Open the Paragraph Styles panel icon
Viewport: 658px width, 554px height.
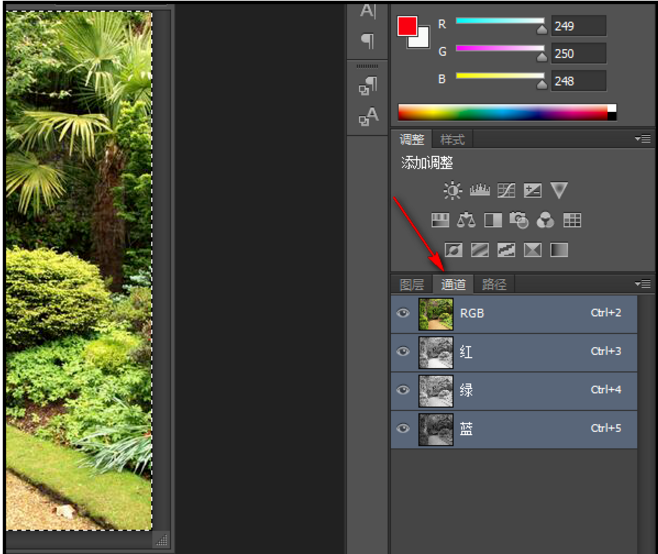click(368, 86)
